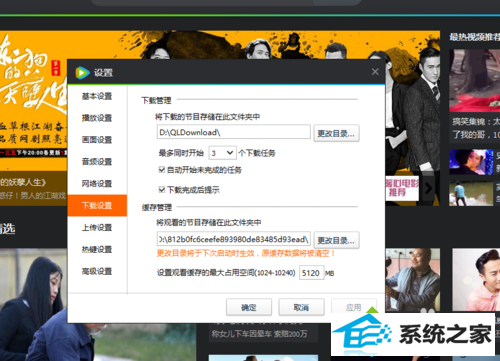Open the 网络设置 tab

pos(97,184)
